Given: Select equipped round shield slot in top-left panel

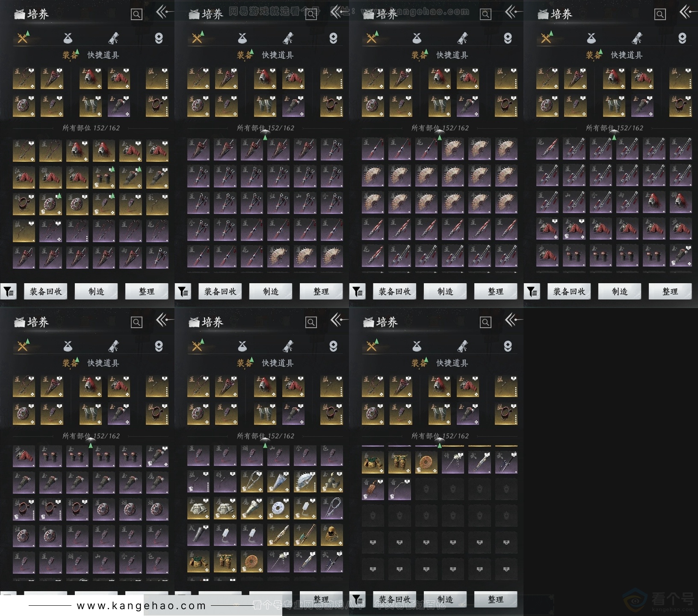Looking at the screenshot, I should 24,106.
